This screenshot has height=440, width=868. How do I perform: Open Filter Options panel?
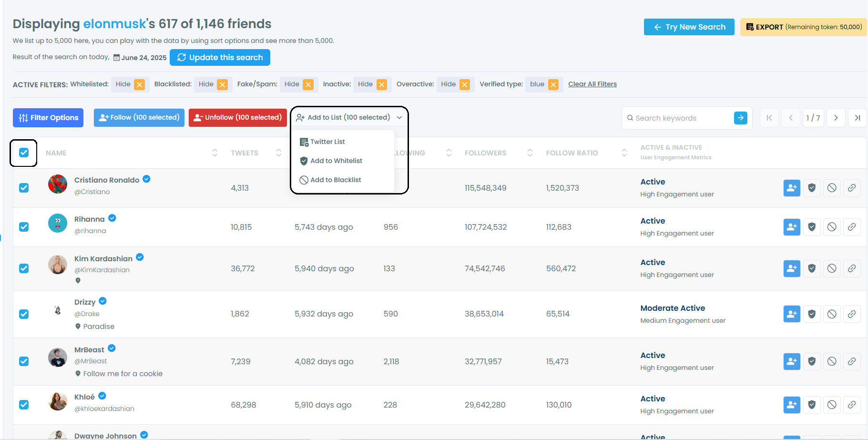(x=48, y=118)
